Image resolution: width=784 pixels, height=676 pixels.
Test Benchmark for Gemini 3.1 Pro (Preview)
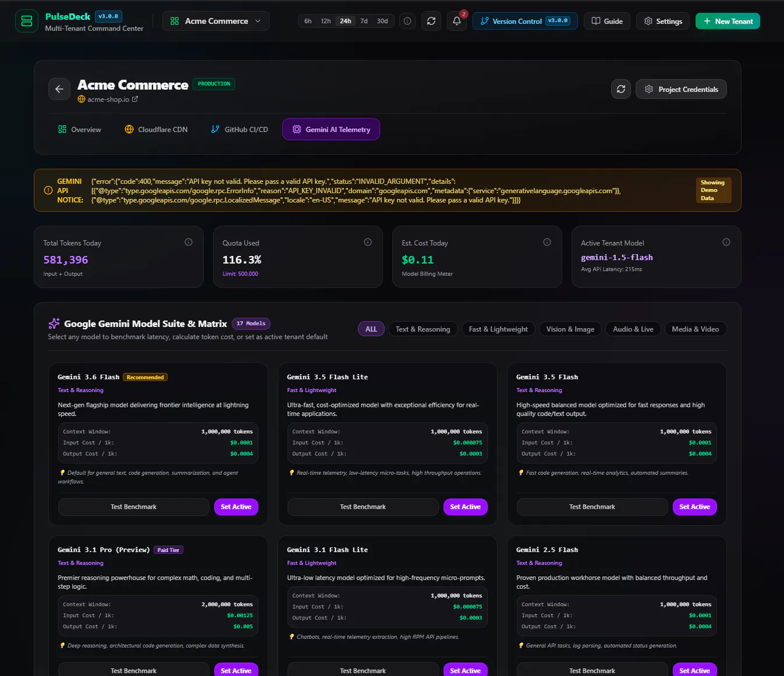coord(134,670)
